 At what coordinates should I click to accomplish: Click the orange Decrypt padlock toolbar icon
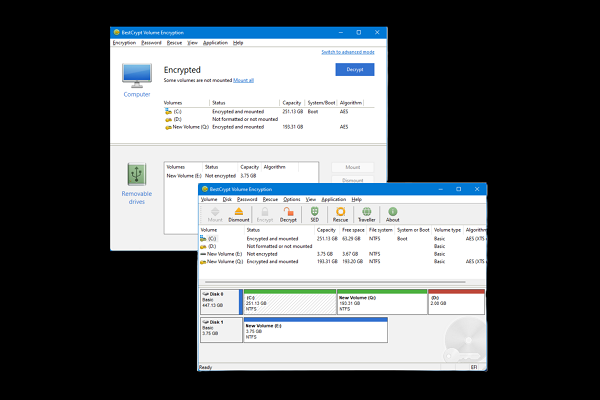pos(289,215)
